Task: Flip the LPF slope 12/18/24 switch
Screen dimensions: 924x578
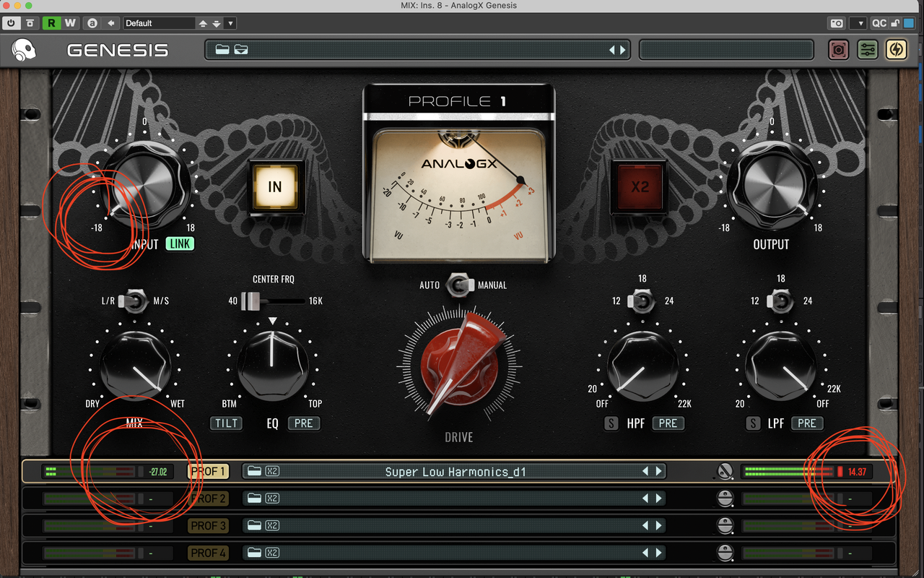Action: pyautogui.click(x=780, y=300)
